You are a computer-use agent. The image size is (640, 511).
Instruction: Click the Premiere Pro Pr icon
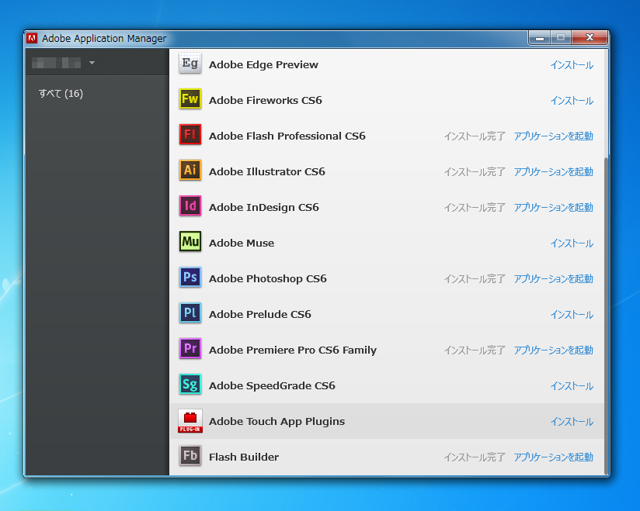(x=190, y=348)
